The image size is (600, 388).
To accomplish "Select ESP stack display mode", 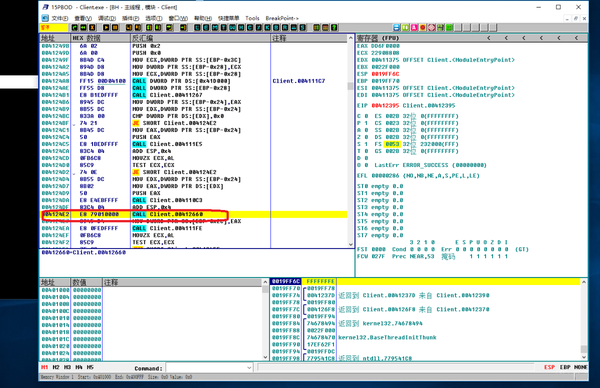I will (x=549, y=367).
